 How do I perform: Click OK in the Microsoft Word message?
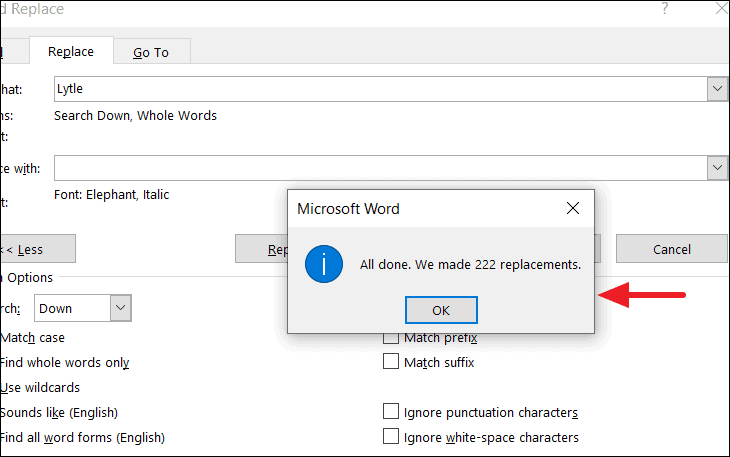pos(441,309)
